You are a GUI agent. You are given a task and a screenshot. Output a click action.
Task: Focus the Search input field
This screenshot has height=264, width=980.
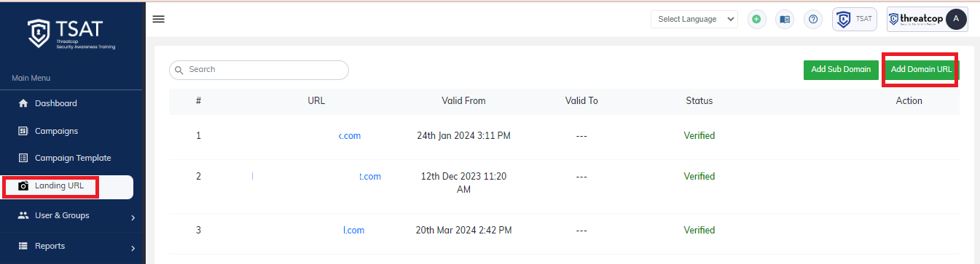pyautogui.click(x=259, y=70)
